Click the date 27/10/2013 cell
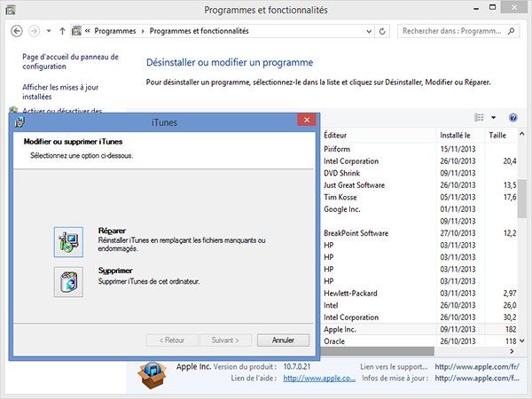 pyautogui.click(x=458, y=233)
